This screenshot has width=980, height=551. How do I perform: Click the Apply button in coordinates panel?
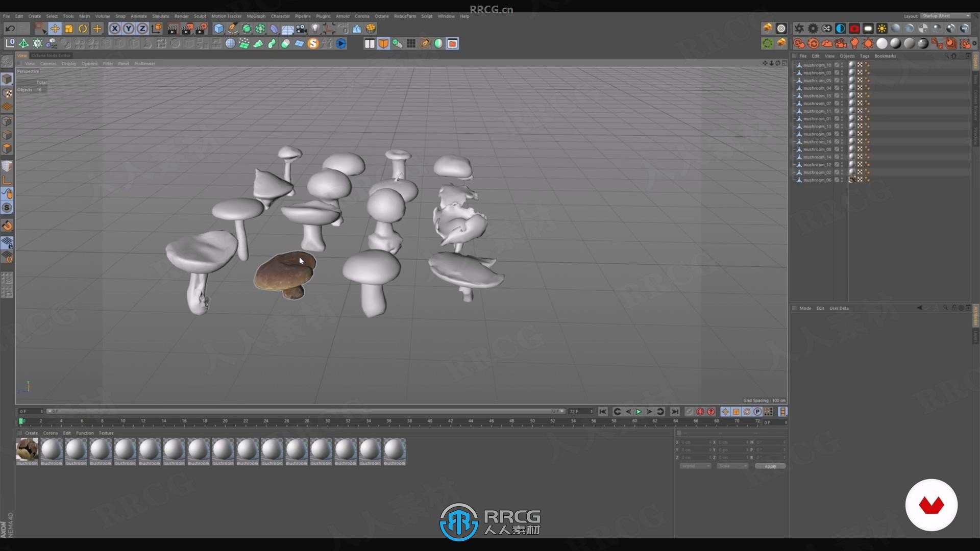(770, 466)
